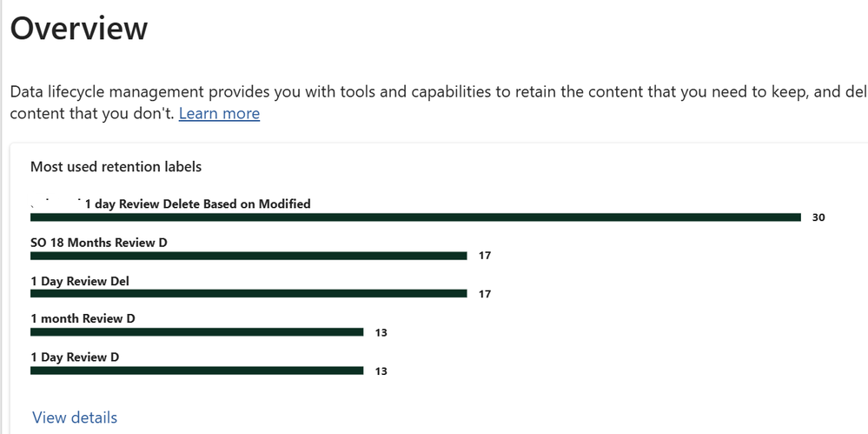Screen dimensions: 868x434
Task: Open the Learn more link
Action: pyautogui.click(x=219, y=114)
